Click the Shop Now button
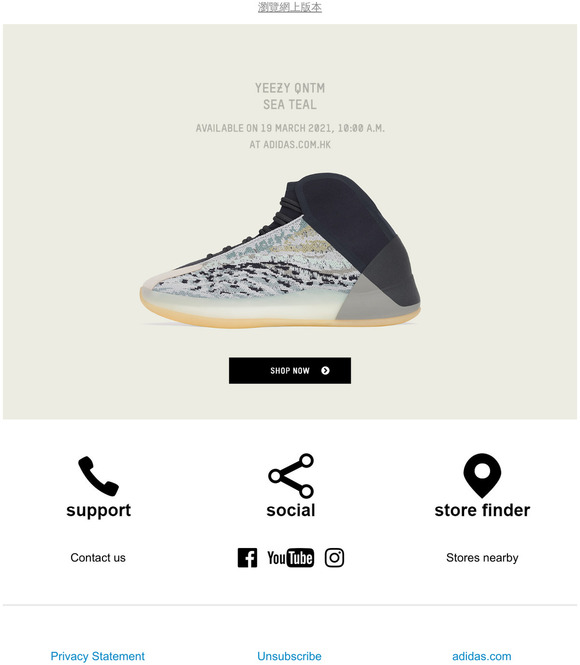The height and width of the screenshot is (665, 580). pyautogui.click(x=290, y=371)
